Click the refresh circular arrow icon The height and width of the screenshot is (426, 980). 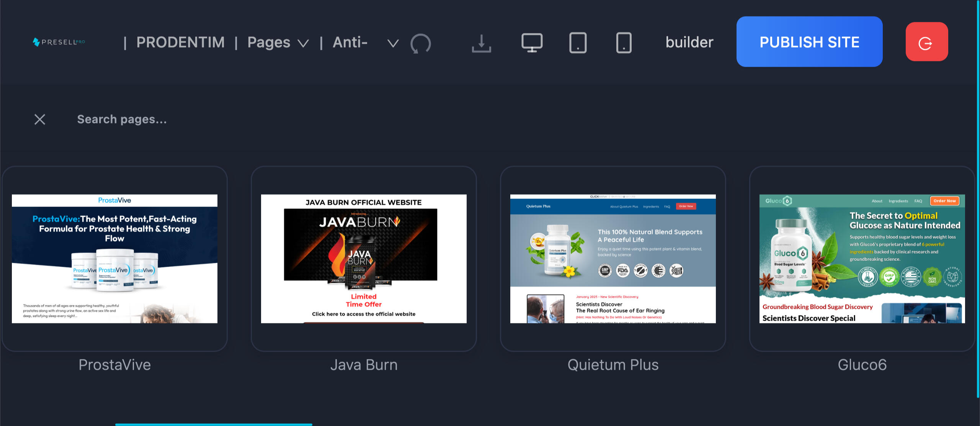click(420, 43)
